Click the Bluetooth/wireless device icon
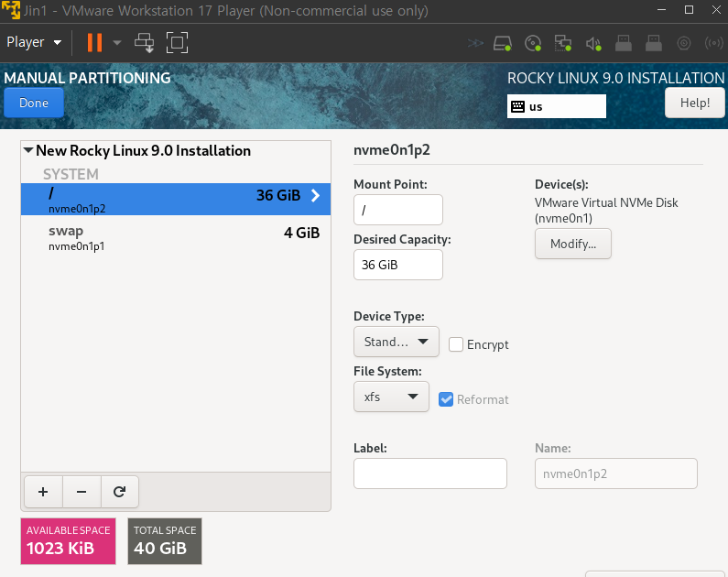This screenshot has height=577, width=728. tap(713, 44)
